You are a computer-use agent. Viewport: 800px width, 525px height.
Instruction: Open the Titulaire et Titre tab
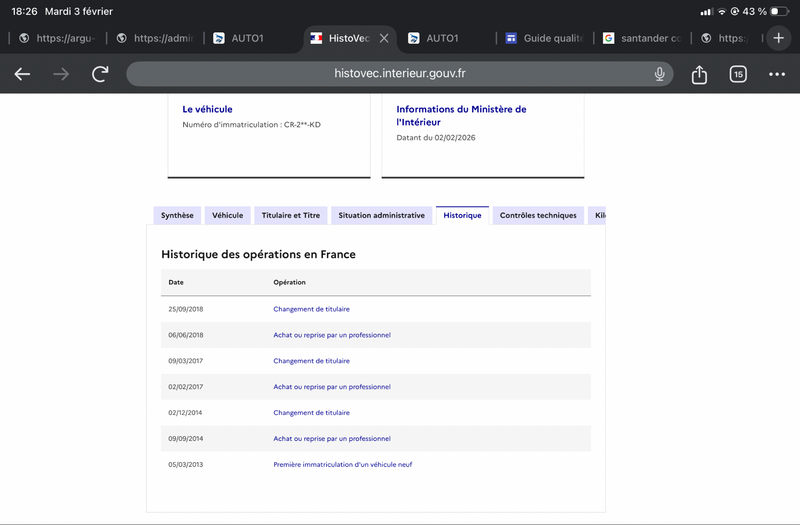tap(290, 215)
